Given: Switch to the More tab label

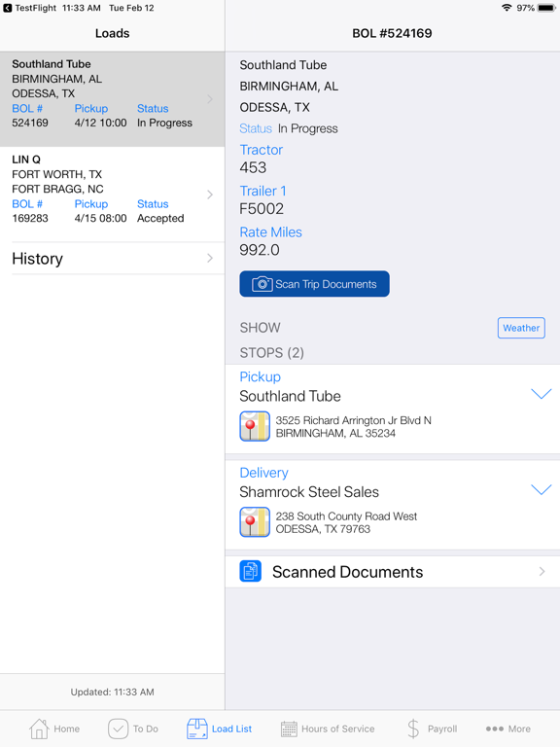Looking at the screenshot, I should (519, 729).
